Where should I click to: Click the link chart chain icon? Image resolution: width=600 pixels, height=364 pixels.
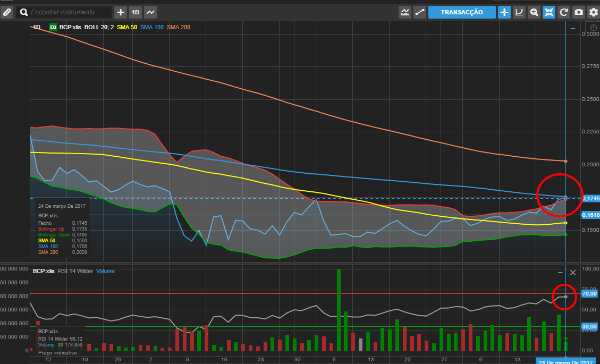click(x=6, y=12)
